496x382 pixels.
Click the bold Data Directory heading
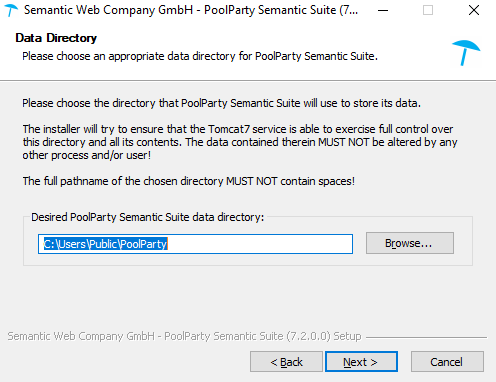(x=56, y=38)
